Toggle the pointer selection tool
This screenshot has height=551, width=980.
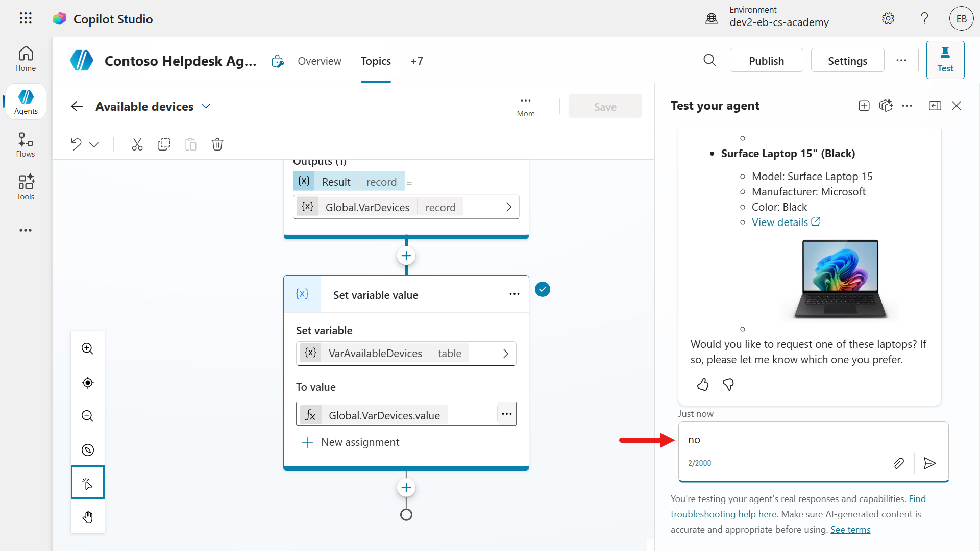pyautogui.click(x=88, y=482)
